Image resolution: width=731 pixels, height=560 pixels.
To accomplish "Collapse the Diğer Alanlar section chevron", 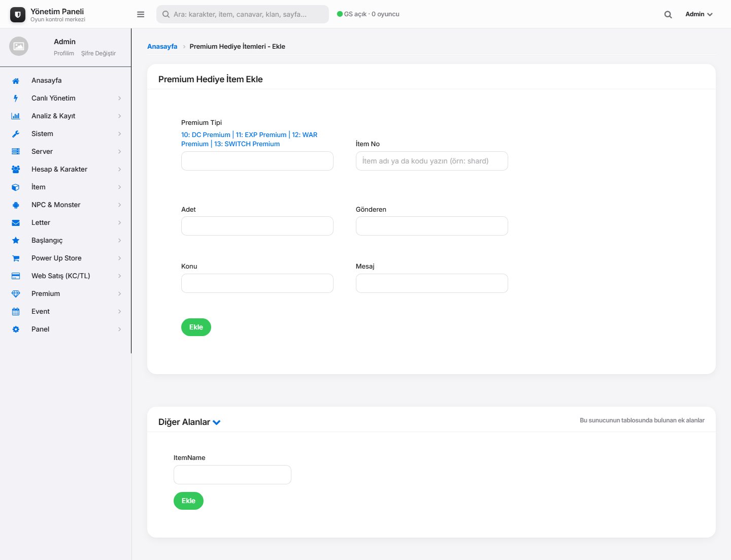I will 217,422.
